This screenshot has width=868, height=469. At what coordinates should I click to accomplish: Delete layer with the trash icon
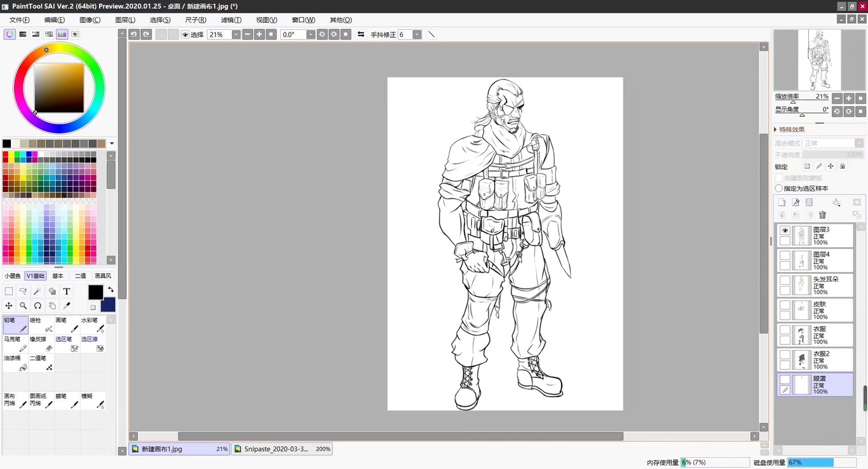(822, 215)
